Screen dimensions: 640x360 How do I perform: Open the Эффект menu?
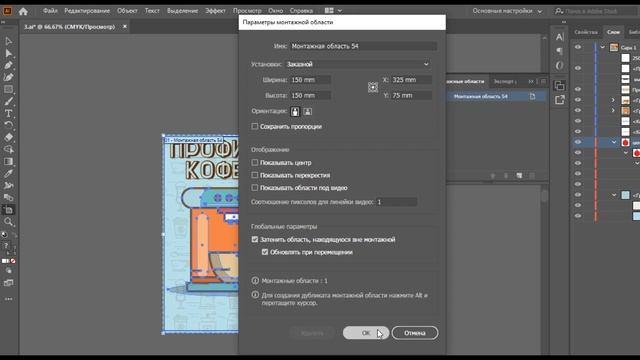(215, 11)
